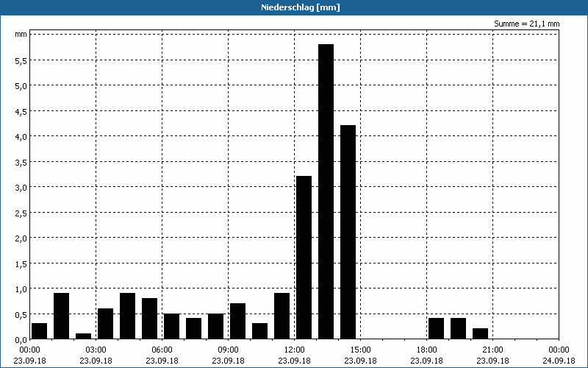
Task: Click the 0,7 mm bar starting at 09:00
Action: (x=237, y=321)
